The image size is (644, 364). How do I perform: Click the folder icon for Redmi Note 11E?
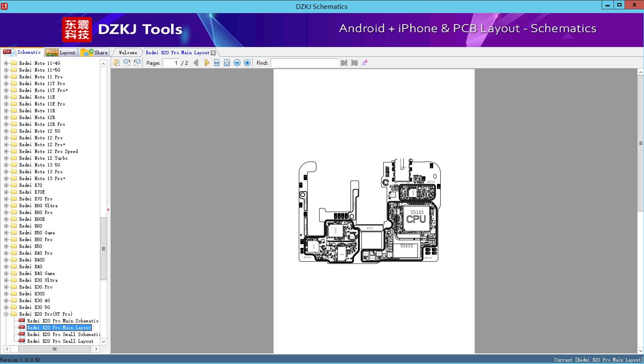14,97
